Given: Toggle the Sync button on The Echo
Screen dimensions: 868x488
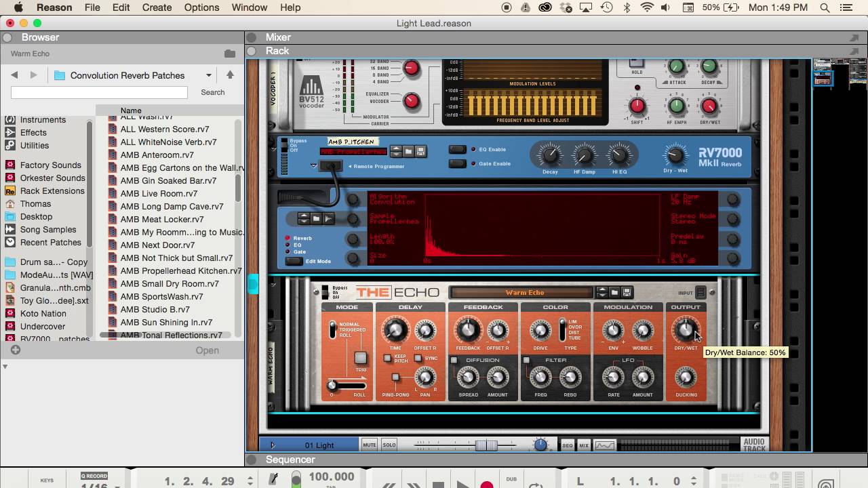Looking at the screenshot, I should click(418, 358).
